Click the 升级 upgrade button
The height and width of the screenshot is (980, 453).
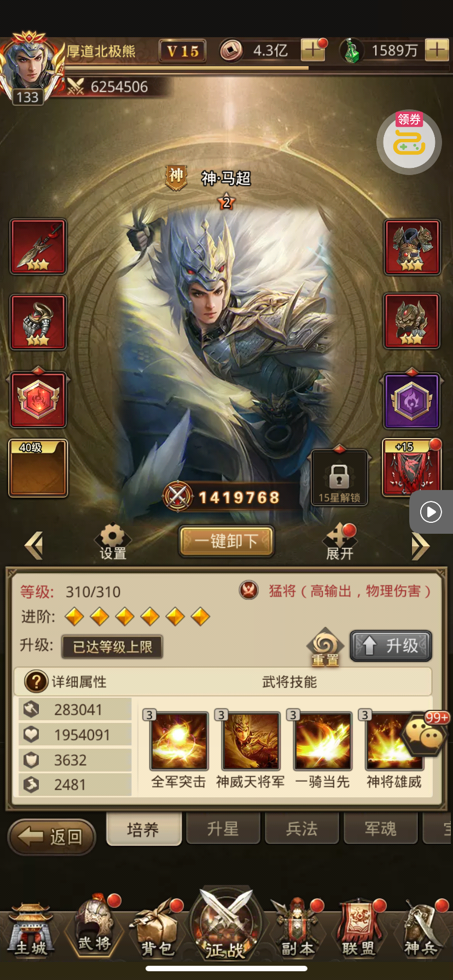[391, 646]
